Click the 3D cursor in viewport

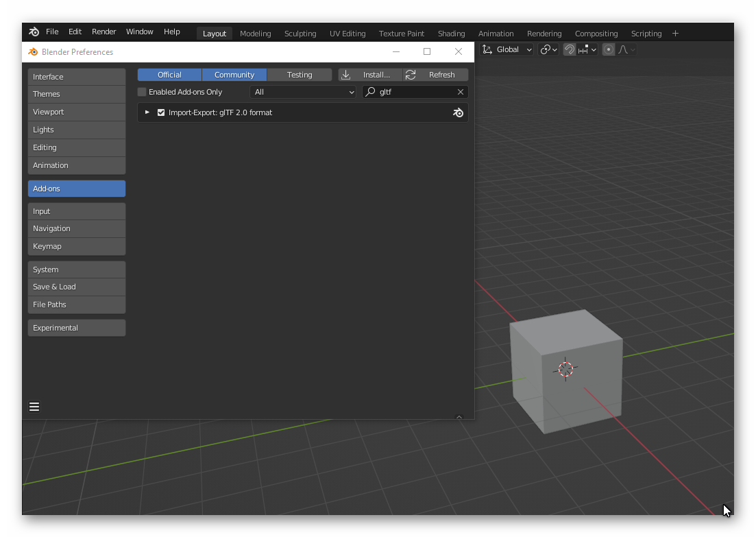coord(565,370)
